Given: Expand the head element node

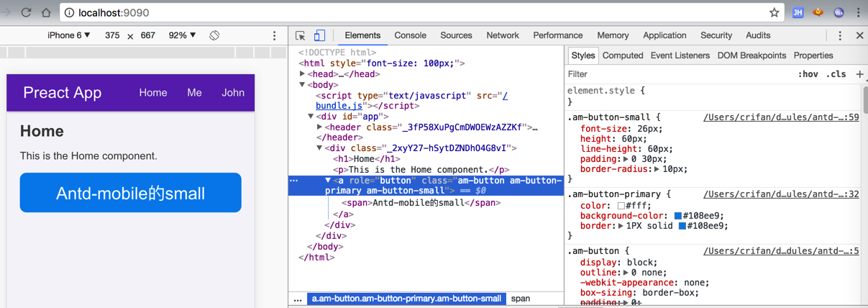Looking at the screenshot, I should coord(303,74).
